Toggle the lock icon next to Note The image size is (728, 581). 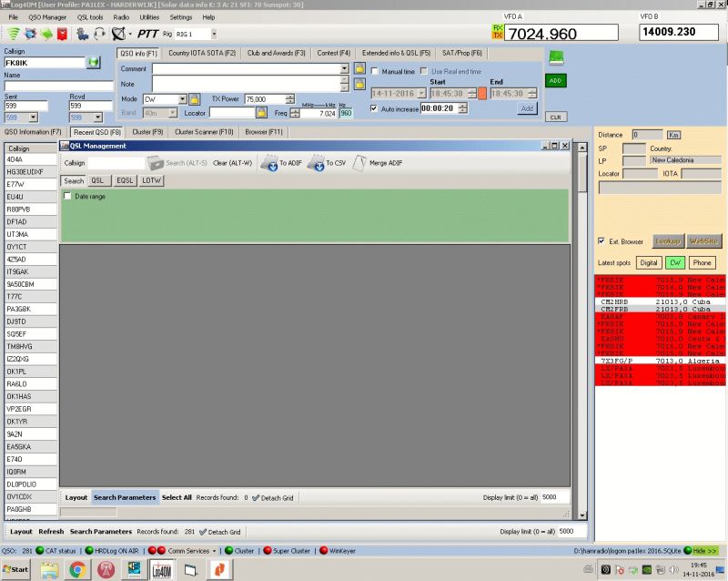click(x=359, y=84)
